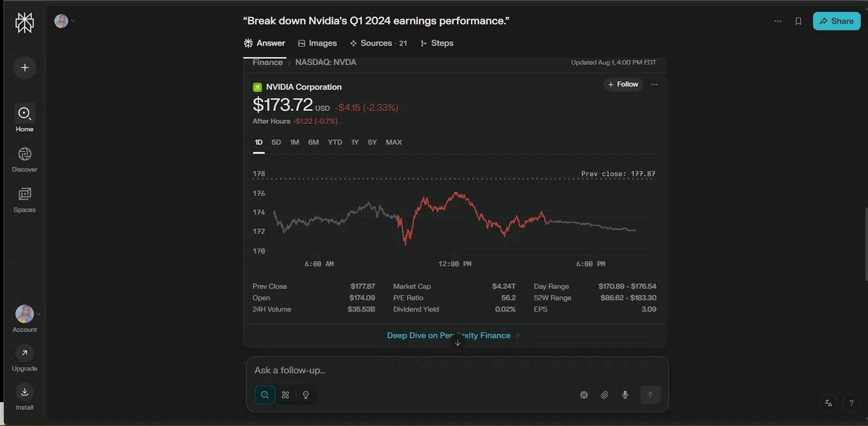Open the Discover globe icon
868x426 pixels.
(x=24, y=154)
